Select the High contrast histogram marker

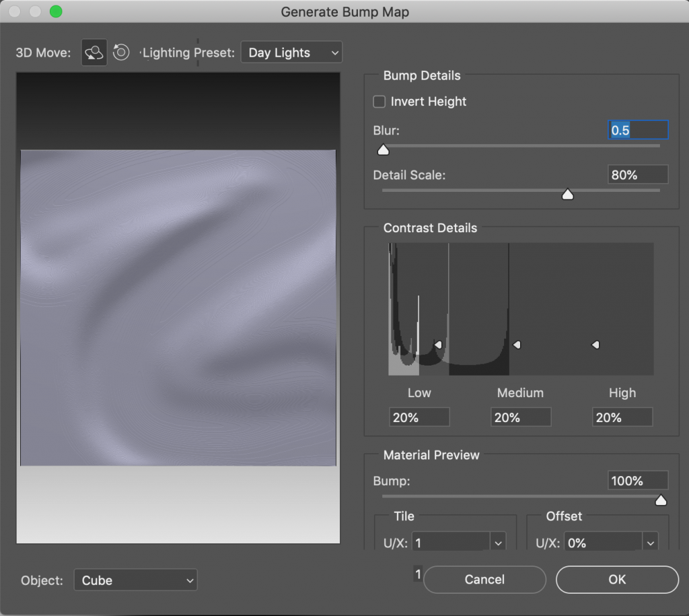595,344
